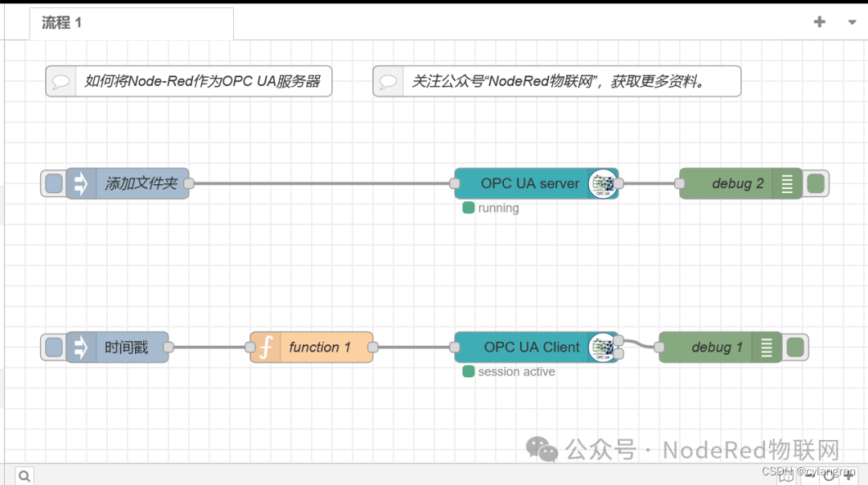Click the OPC UA server node logo icon
Image resolution: width=868 pixels, height=485 pixels.
click(x=603, y=183)
